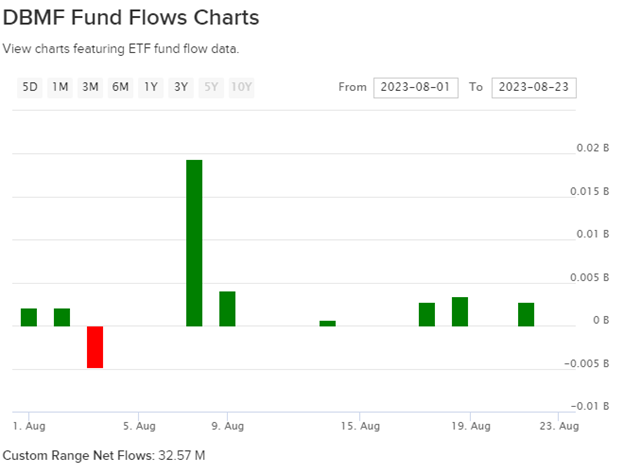Click the red outflow bar
The width and height of the screenshot is (624, 475).
[95, 347]
